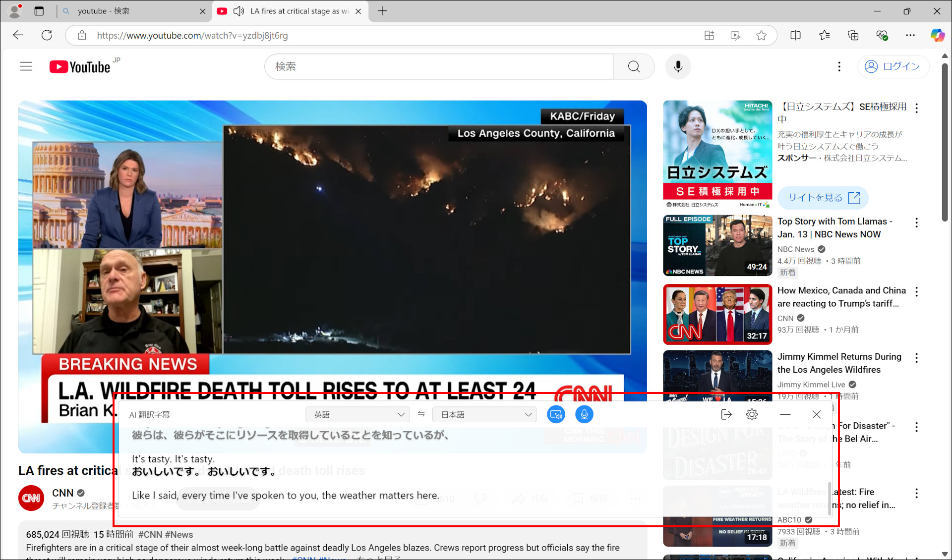Toggle microphone audio capture in the subtitle panel
The width and height of the screenshot is (952, 560).
click(584, 414)
